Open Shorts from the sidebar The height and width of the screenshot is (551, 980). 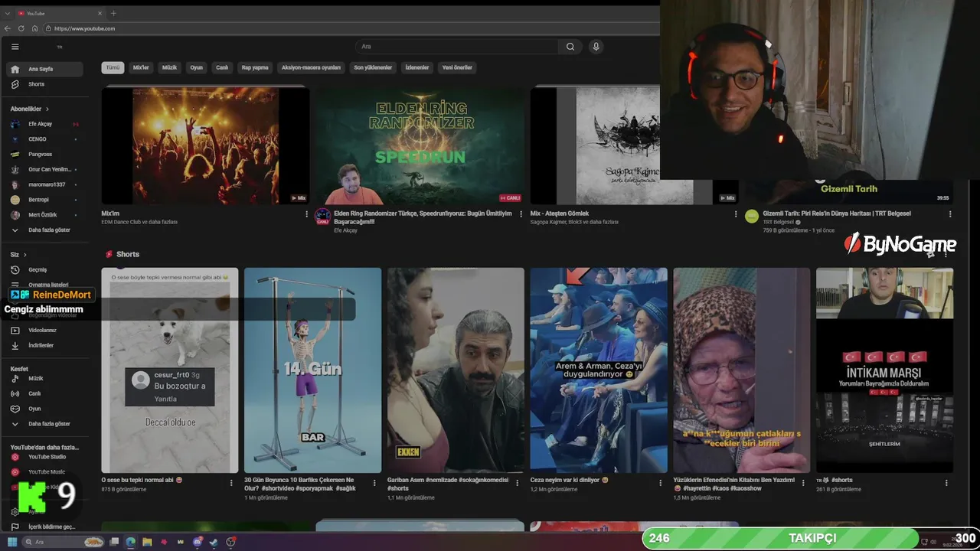point(44,84)
